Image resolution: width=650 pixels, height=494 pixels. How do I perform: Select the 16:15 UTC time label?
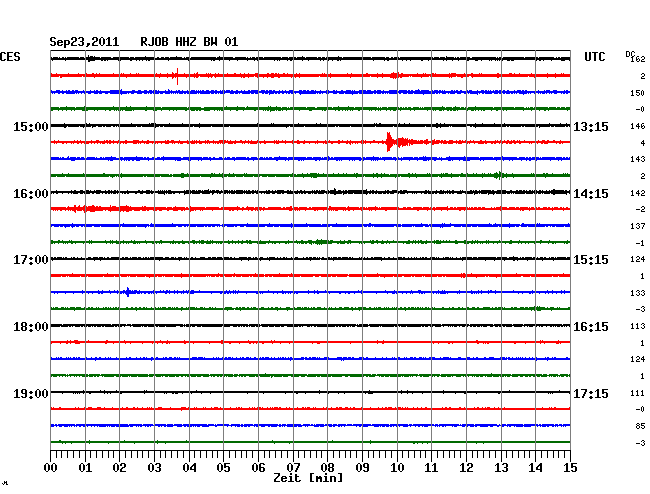591,327
